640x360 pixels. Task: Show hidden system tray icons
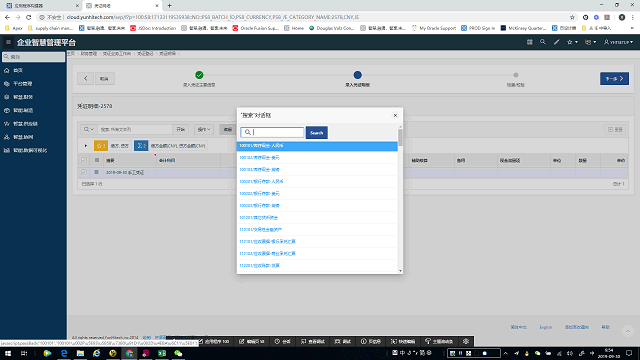pyautogui.click(x=506, y=353)
